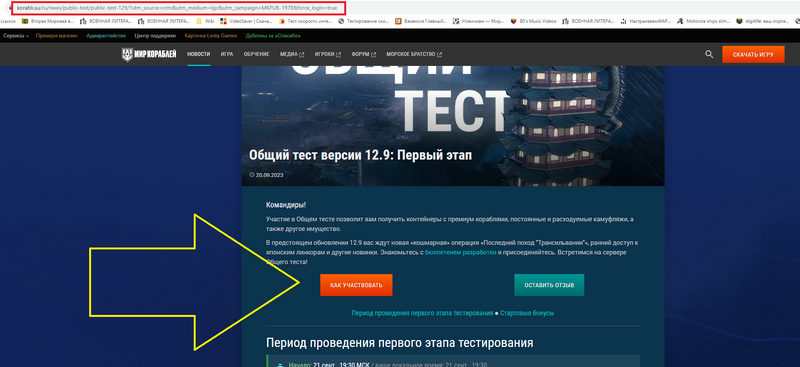Open the Игроки external menu item
The width and height of the screenshot is (800, 367).
click(x=328, y=54)
